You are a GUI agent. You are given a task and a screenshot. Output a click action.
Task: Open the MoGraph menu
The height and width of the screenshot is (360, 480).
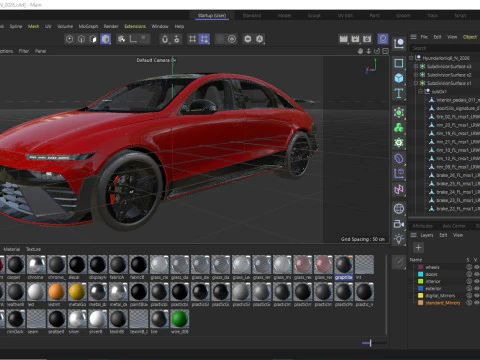(x=88, y=26)
